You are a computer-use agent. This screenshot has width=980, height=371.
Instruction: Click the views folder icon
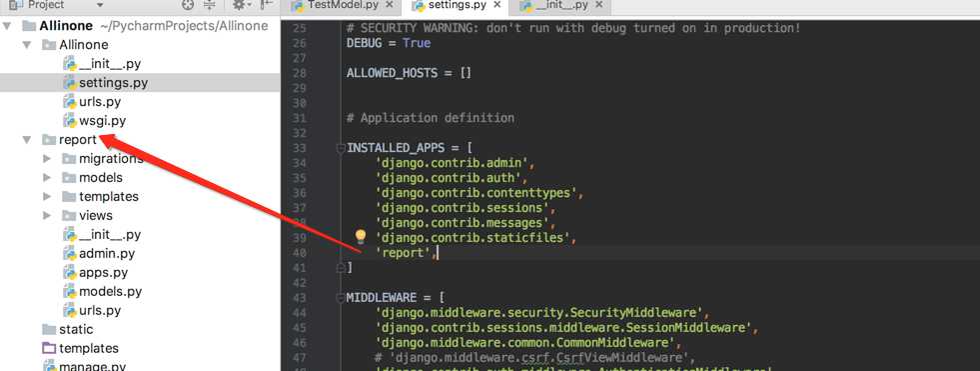(x=69, y=215)
